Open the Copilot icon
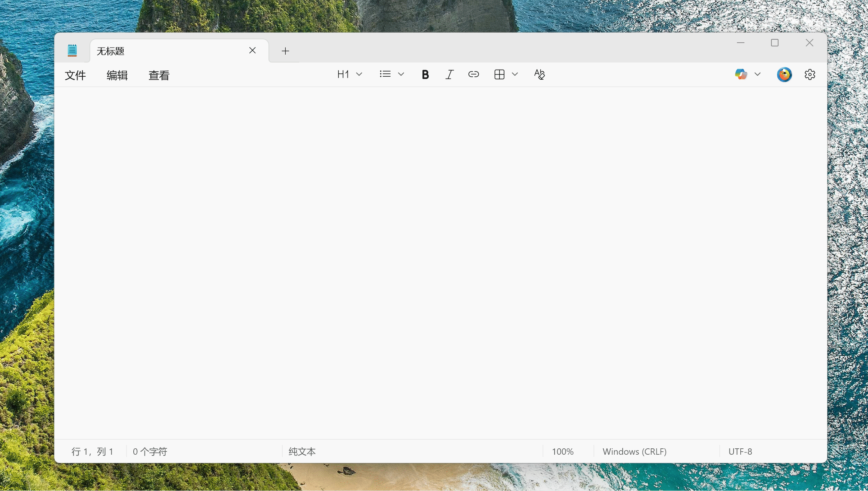This screenshot has width=868, height=491. point(741,74)
